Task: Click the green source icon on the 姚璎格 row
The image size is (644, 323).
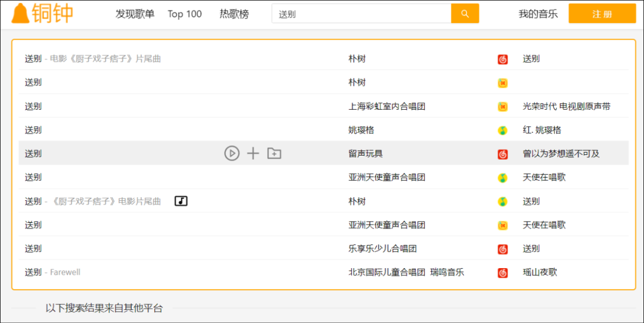Action: click(503, 131)
